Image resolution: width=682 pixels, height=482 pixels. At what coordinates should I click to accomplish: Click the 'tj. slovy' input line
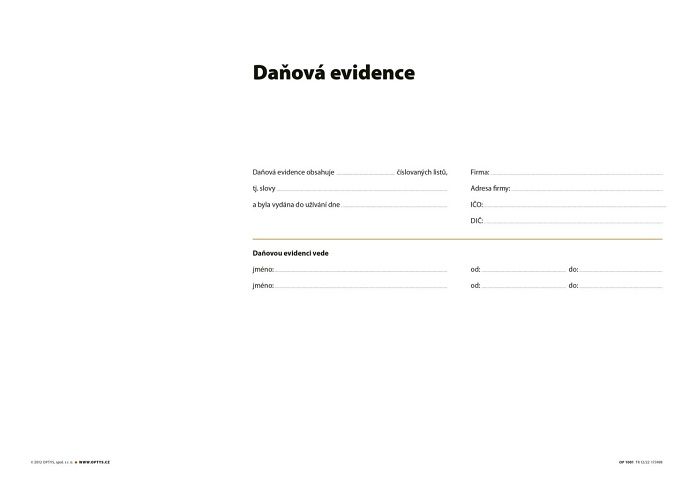[x=362, y=189]
